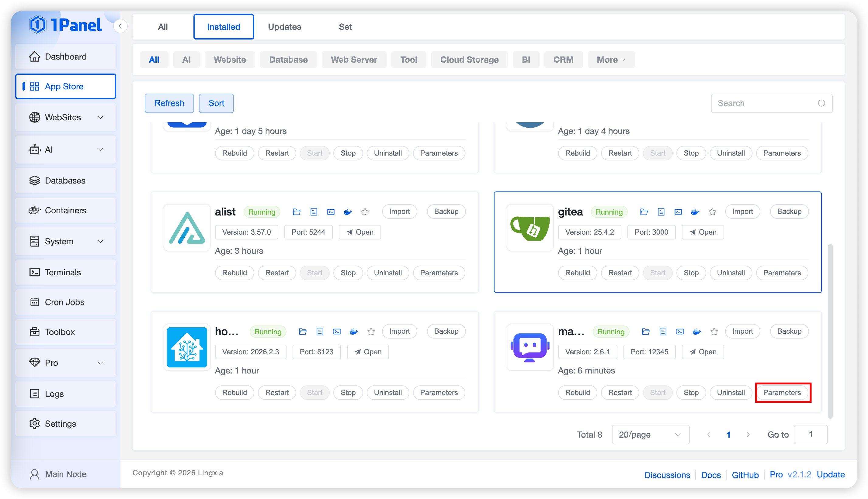The width and height of the screenshot is (868, 499).
Task: Open the 1Panel logo home
Action: coord(65,25)
